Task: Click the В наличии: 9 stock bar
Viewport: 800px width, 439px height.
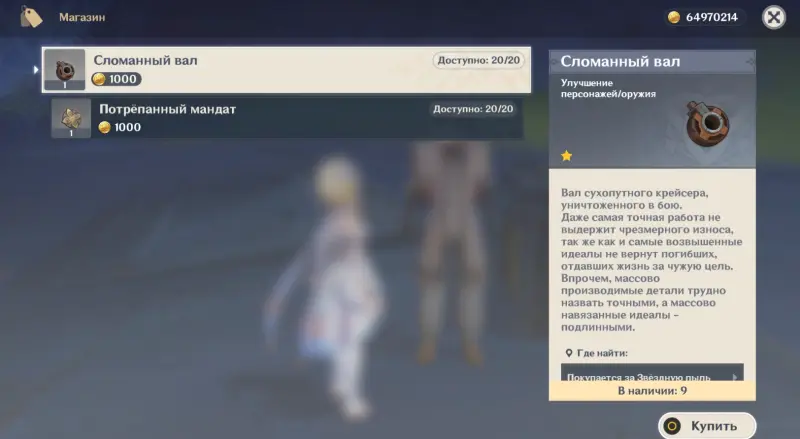Action: pyautogui.click(x=652, y=391)
